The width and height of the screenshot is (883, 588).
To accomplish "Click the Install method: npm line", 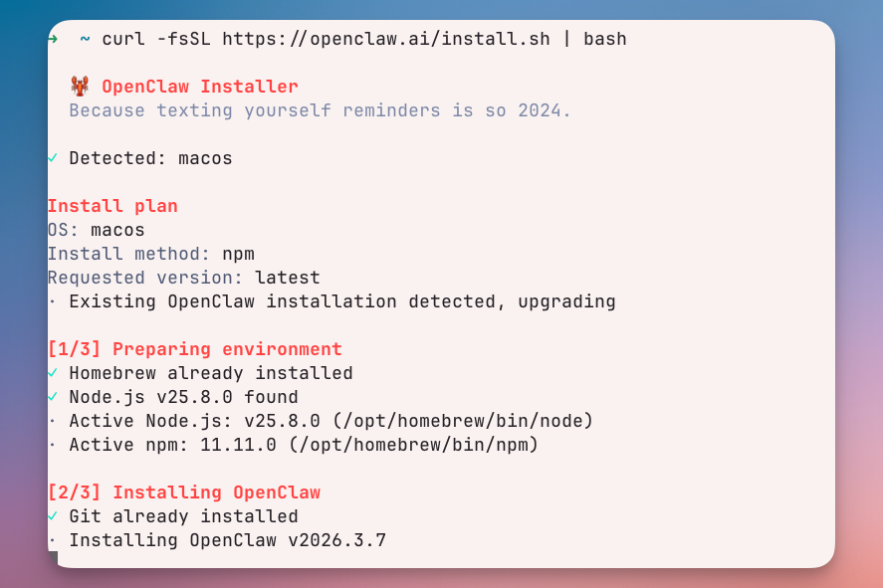I will pos(150,254).
